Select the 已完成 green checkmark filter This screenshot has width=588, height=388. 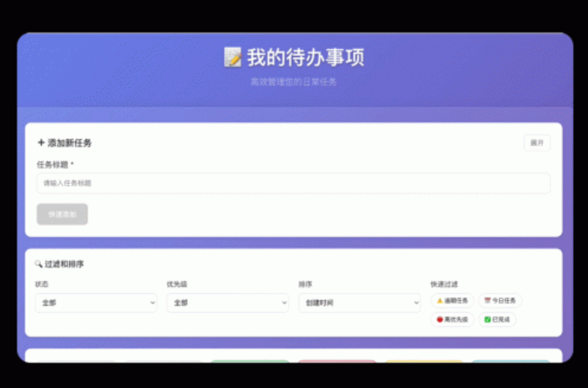[x=496, y=319]
